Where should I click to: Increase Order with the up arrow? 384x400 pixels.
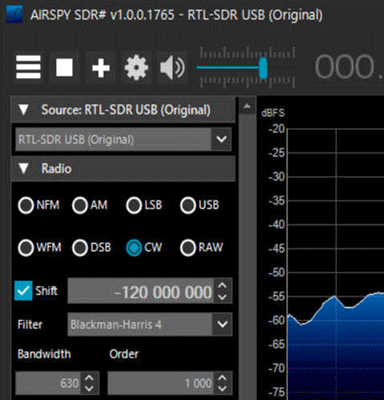click(x=222, y=378)
